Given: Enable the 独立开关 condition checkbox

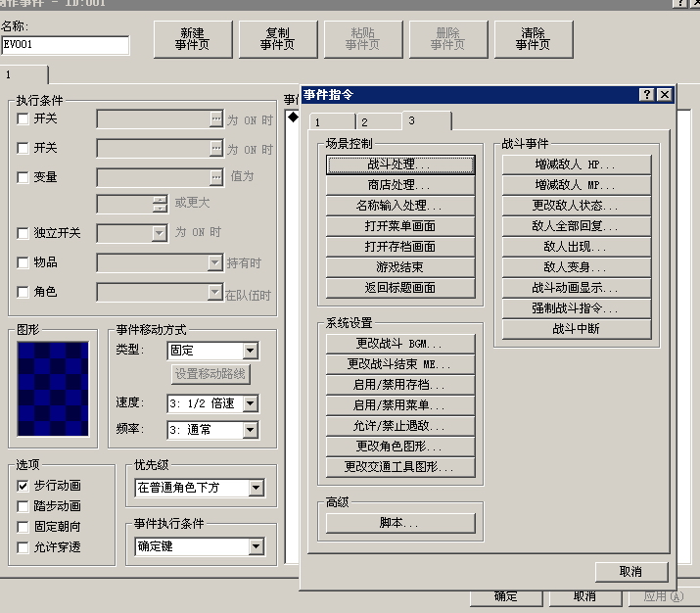Looking at the screenshot, I should click(x=23, y=233).
